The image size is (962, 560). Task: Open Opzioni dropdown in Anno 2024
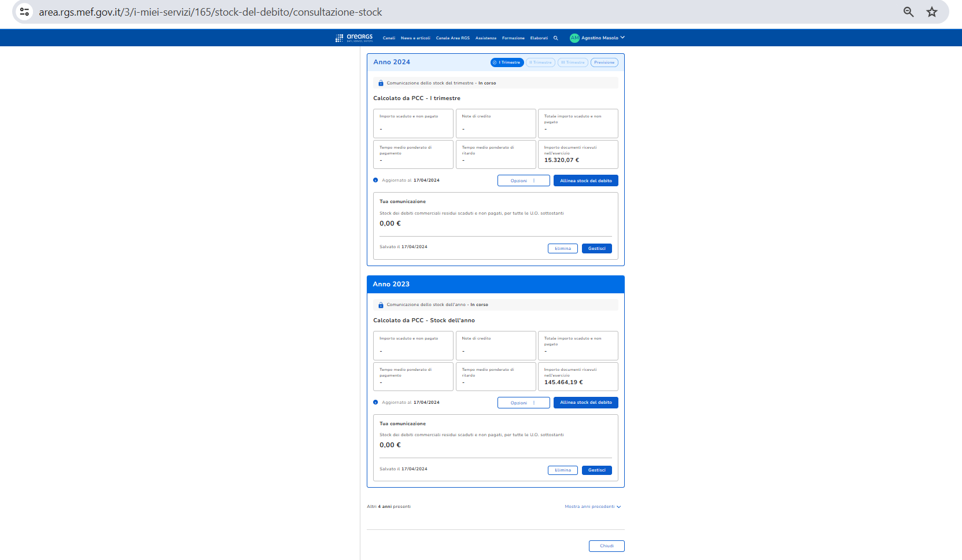tap(523, 181)
